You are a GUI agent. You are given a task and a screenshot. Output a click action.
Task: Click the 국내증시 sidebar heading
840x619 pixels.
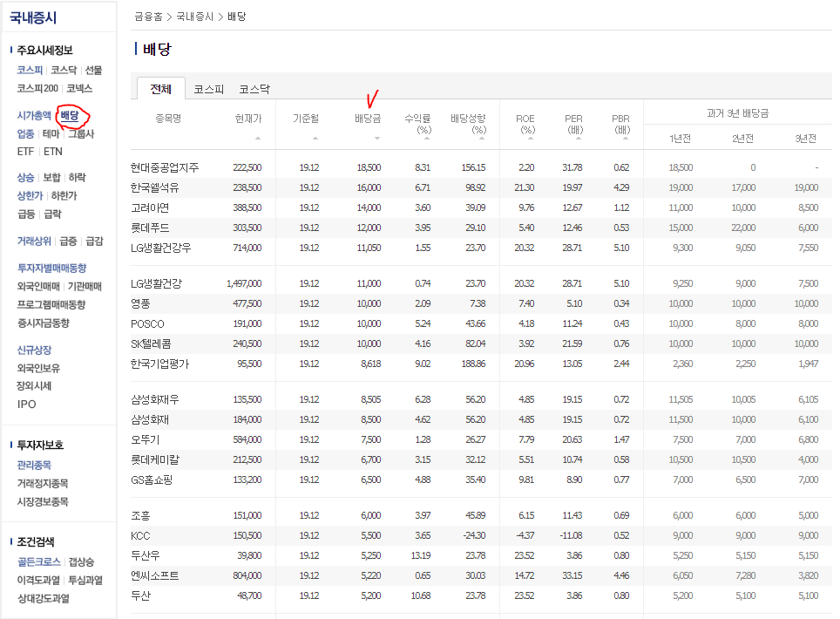[33, 18]
